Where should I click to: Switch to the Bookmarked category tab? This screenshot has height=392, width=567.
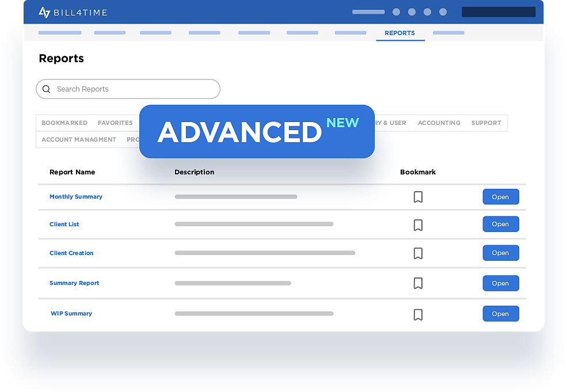(64, 123)
